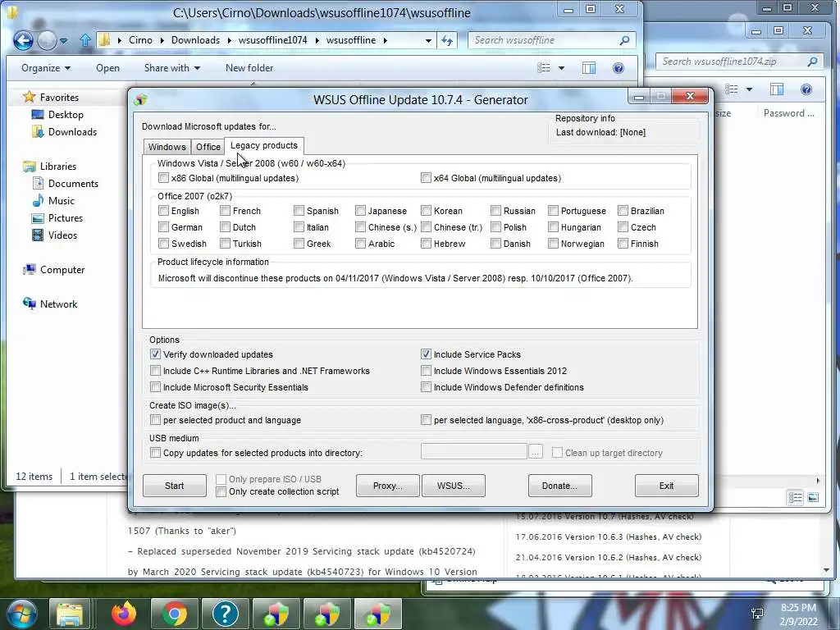Check the German Office 2007 checkbox
Image resolution: width=840 pixels, height=630 pixels.
tap(163, 227)
